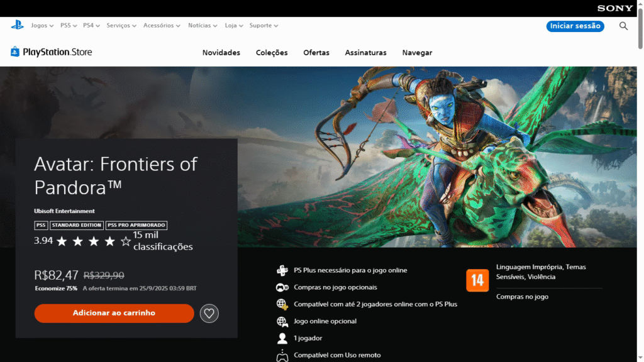Image resolution: width=644 pixels, height=362 pixels.
Task: Click the empty fifth rating star
Action: (126, 241)
